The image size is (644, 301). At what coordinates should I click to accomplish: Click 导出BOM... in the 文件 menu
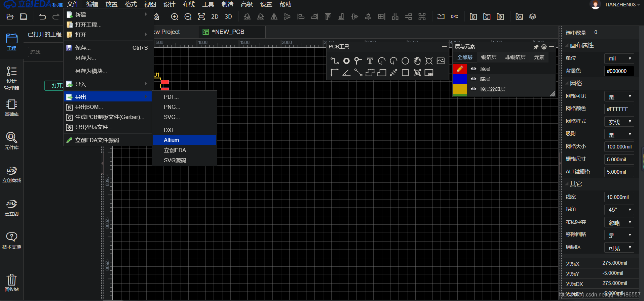[x=108, y=107]
